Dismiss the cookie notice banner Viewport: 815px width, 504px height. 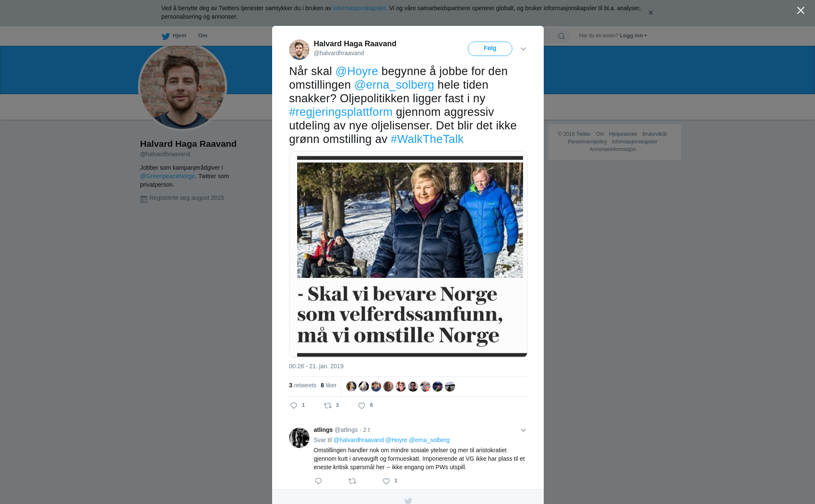tap(650, 13)
